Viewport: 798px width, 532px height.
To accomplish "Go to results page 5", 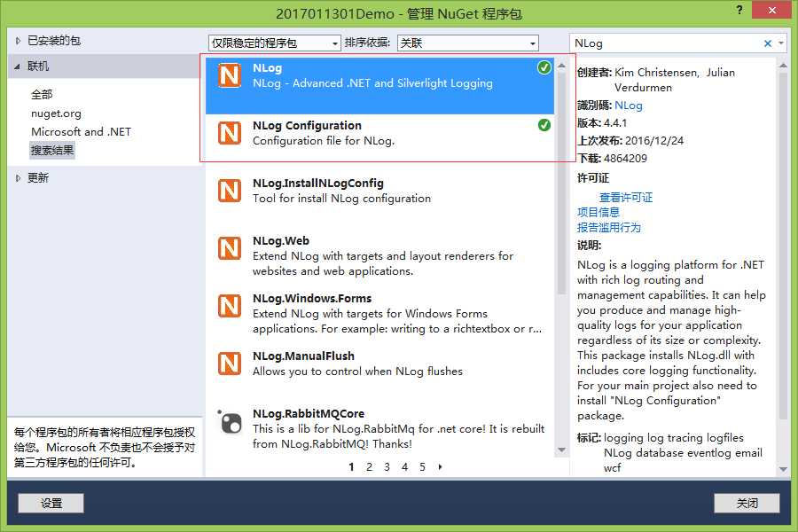I will [422, 467].
